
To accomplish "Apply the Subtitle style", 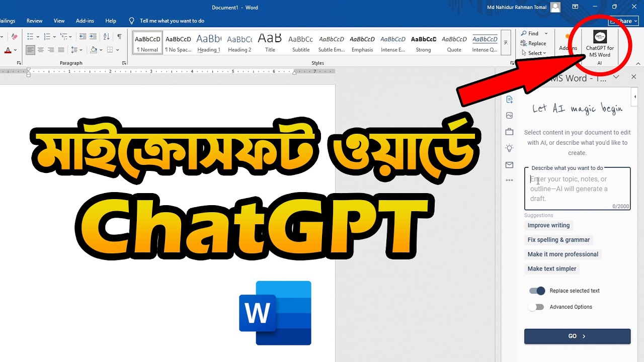I will [x=301, y=43].
